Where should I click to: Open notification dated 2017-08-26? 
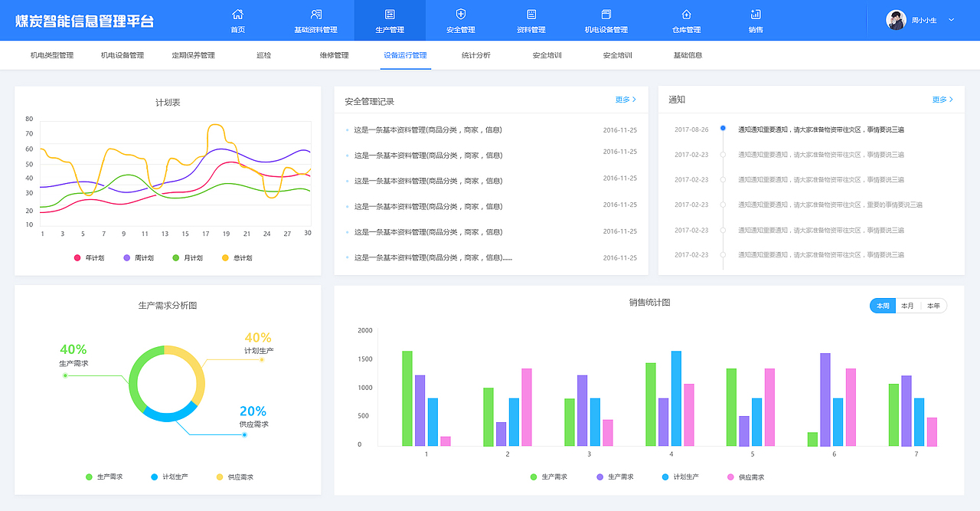point(821,129)
